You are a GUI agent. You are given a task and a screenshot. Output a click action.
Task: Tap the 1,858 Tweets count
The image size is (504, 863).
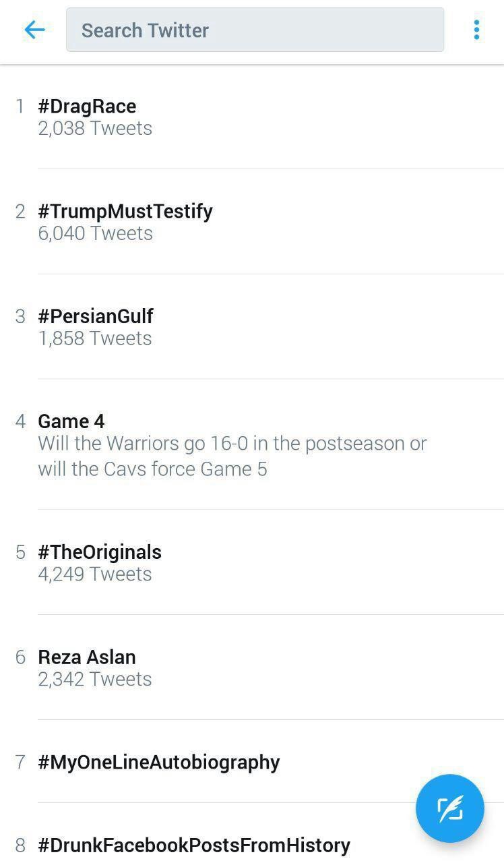[95, 338]
